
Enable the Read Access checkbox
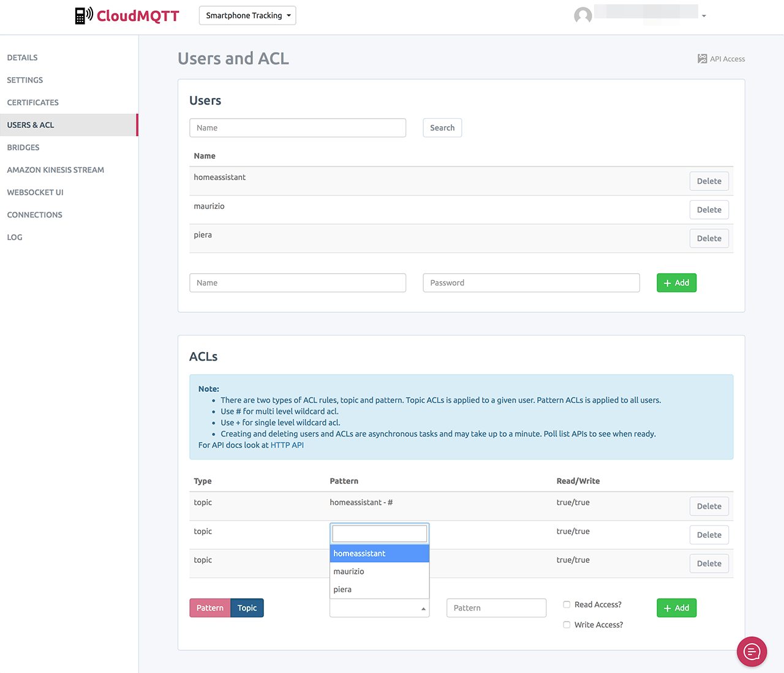pos(567,604)
